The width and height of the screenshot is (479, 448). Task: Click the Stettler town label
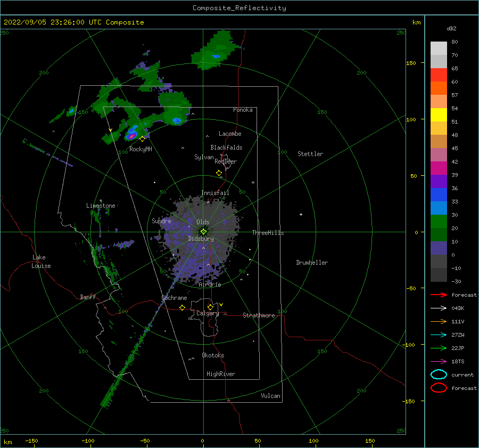(x=310, y=154)
